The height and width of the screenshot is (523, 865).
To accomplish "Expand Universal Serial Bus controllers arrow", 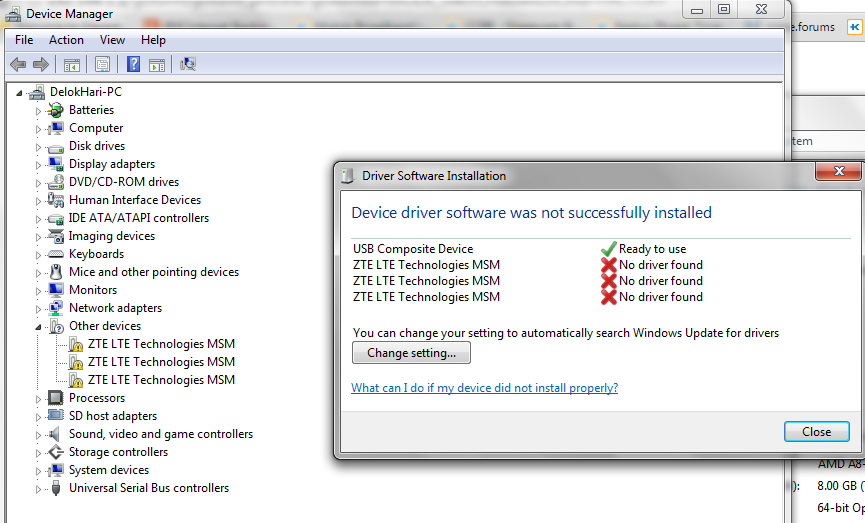I will click(x=38, y=489).
